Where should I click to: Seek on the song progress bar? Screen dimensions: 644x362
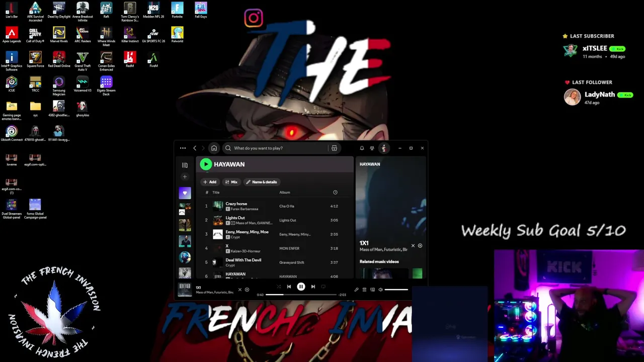[301, 295]
